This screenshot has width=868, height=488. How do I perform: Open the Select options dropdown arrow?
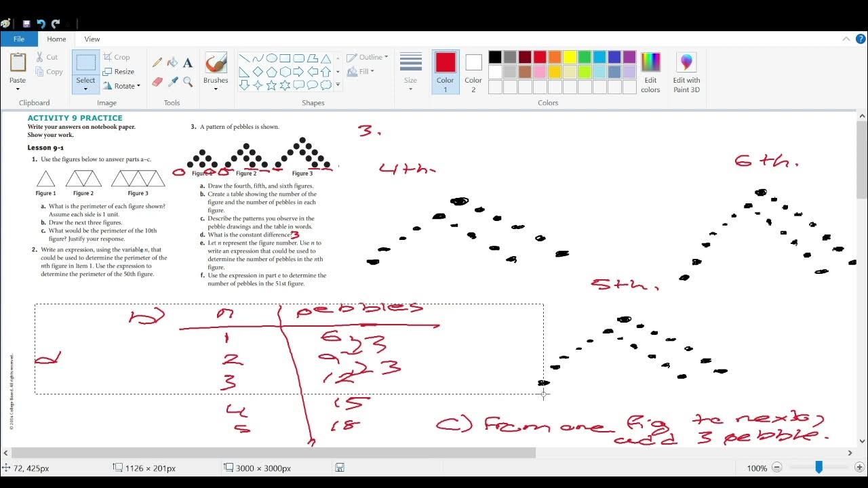[85, 89]
